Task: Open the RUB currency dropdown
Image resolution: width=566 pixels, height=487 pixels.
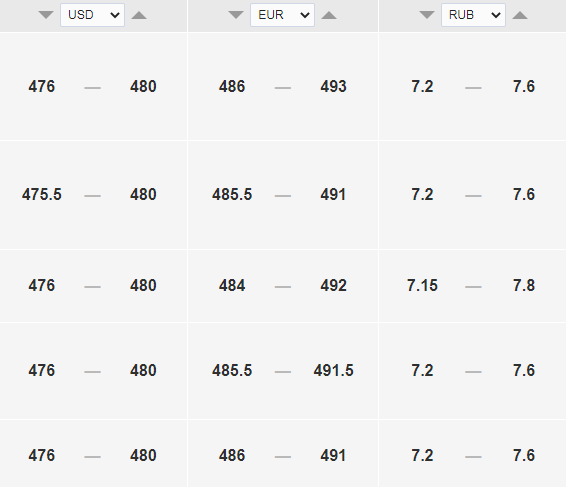Action: [473, 15]
